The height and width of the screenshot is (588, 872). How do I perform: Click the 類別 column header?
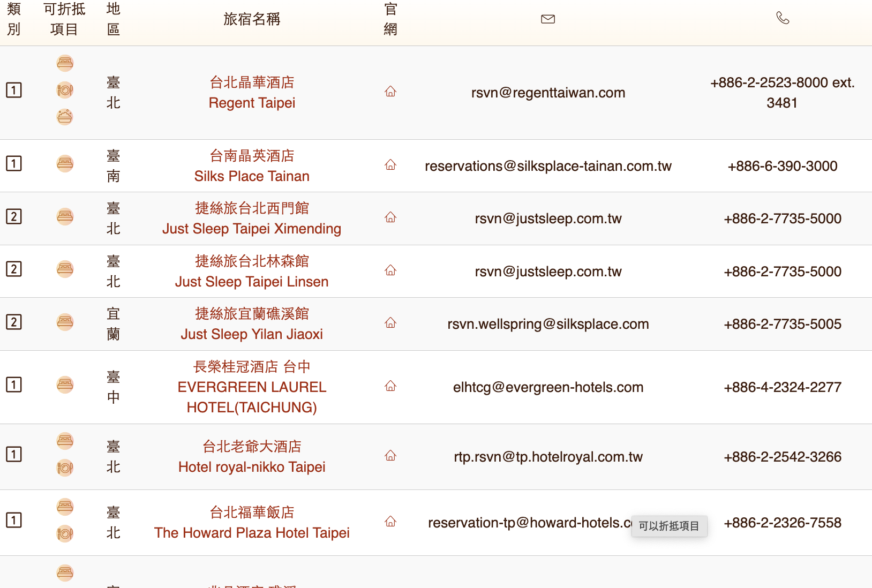click(14, 19)
